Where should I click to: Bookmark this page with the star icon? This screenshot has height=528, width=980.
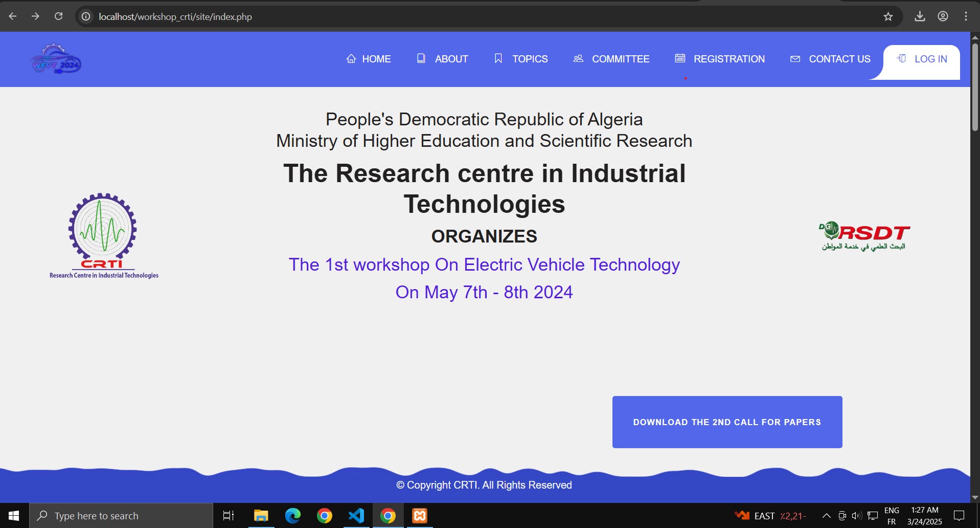[888, 16]
